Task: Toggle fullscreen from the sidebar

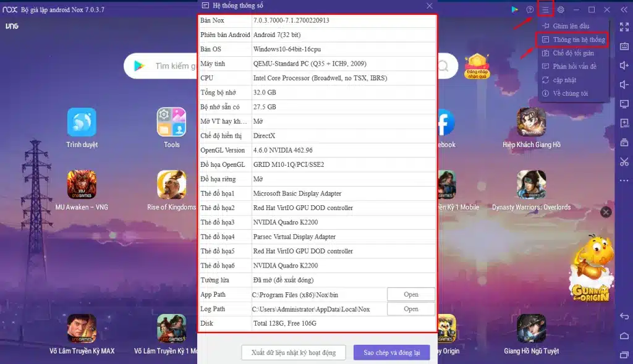Action: [x=624, y=27]
